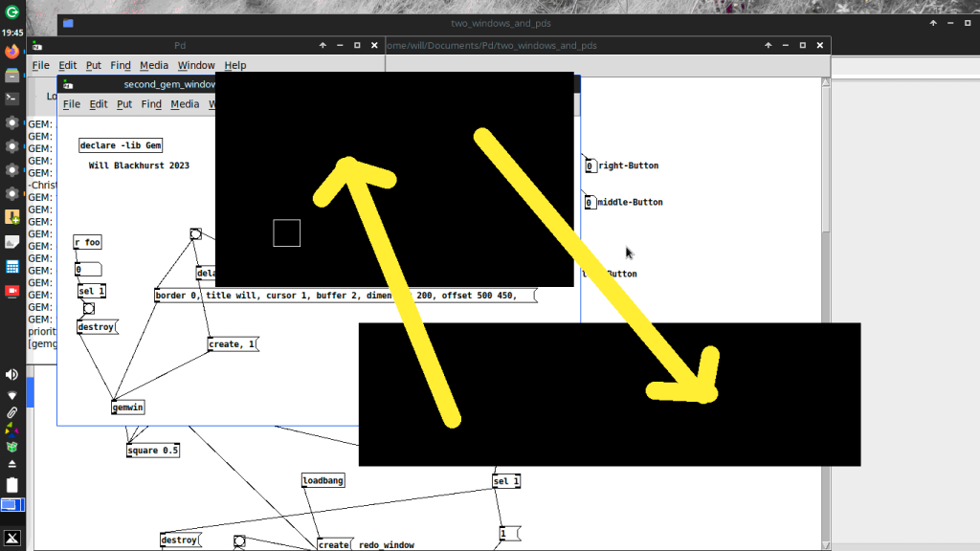This screenshot has width=980, height=551.
Task: Trigger the bang wired to the border message
Action: coord(195,234)
